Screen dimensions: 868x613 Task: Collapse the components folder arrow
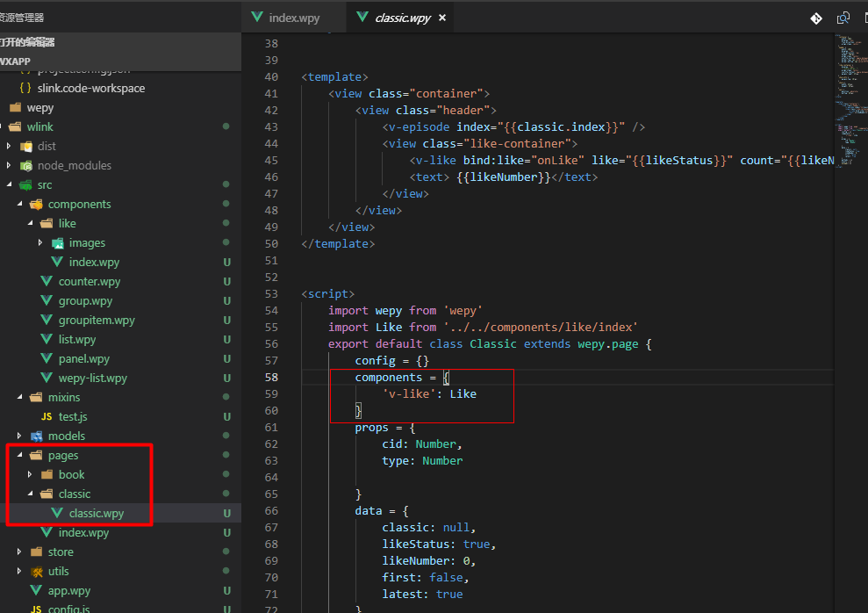click(x=19, y=205)
